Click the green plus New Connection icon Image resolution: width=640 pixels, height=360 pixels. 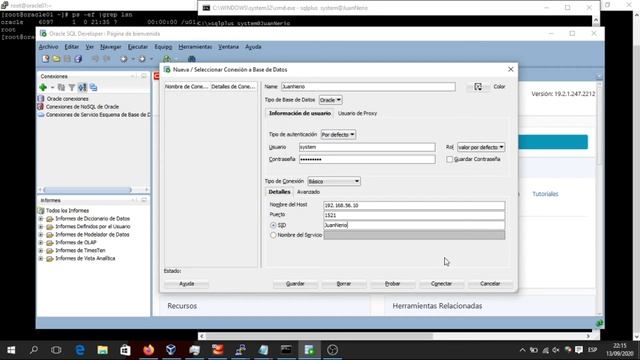[x=43, y=87]
